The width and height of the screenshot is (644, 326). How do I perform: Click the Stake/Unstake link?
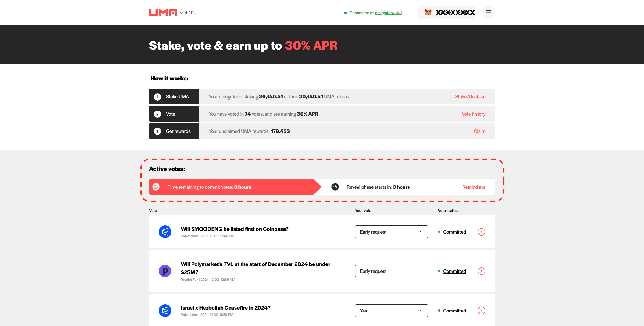coord(470,97)
